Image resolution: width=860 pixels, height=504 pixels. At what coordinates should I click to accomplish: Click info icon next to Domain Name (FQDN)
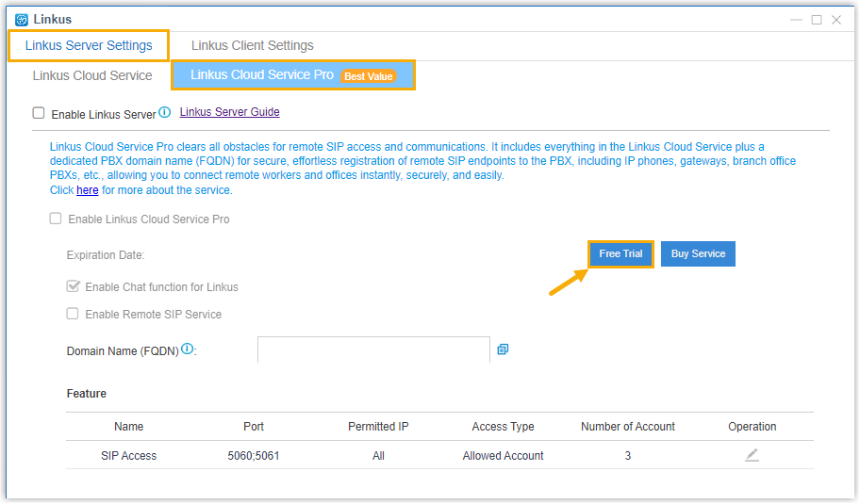point(188,350)
